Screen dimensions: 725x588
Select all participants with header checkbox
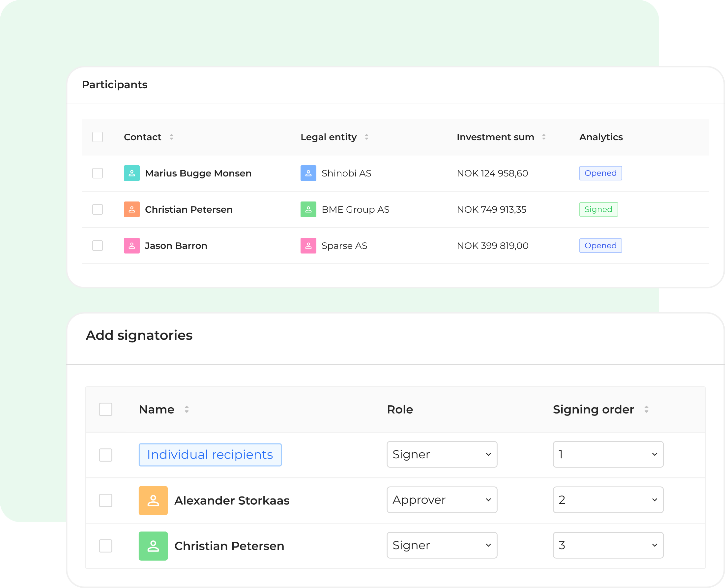(98, 137)
